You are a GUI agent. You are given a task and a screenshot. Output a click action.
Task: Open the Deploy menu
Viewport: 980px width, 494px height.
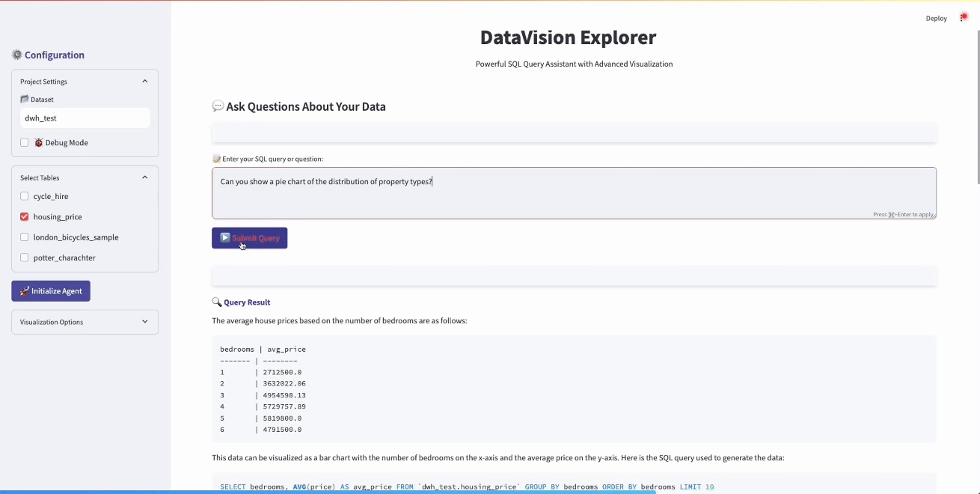pyautogui.click(x=936, y=18)
